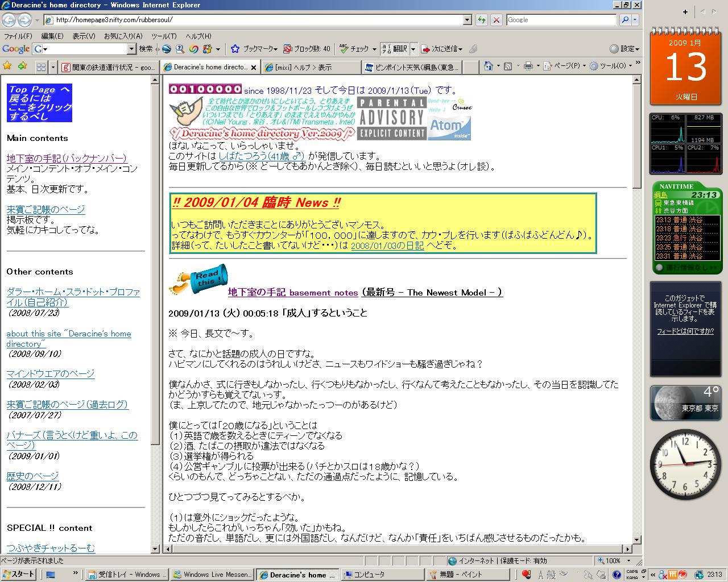This screenshot has width=728, height=582.
Task: Follow the 2008/01/03の日記 link
Action: [x=387, y=246]
